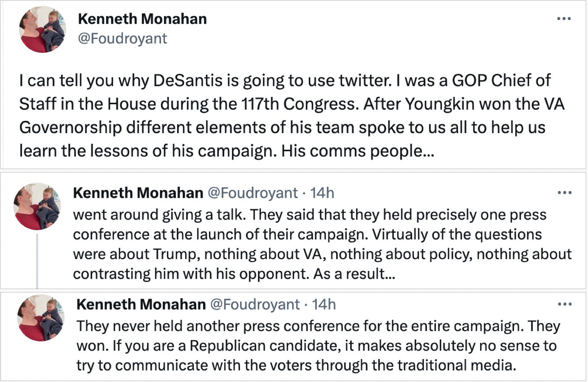
Task: Click Kenneth Monahan's name on the middle tweet
Action: (138, 193)
